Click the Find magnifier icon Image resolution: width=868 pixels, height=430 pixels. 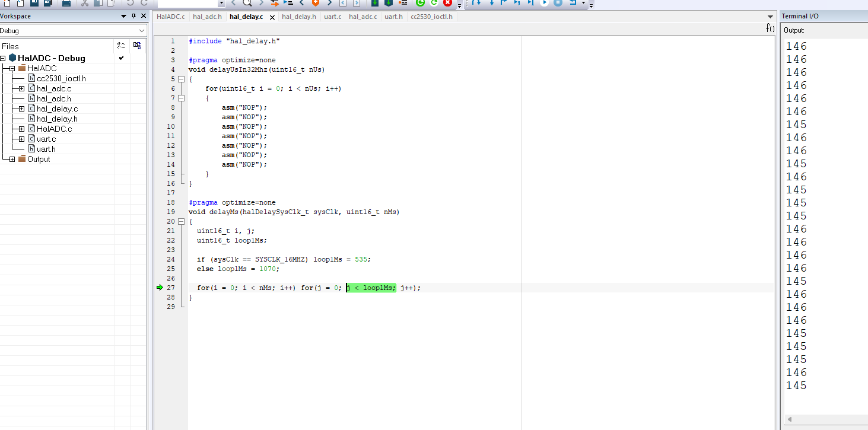tap(247, 3)
